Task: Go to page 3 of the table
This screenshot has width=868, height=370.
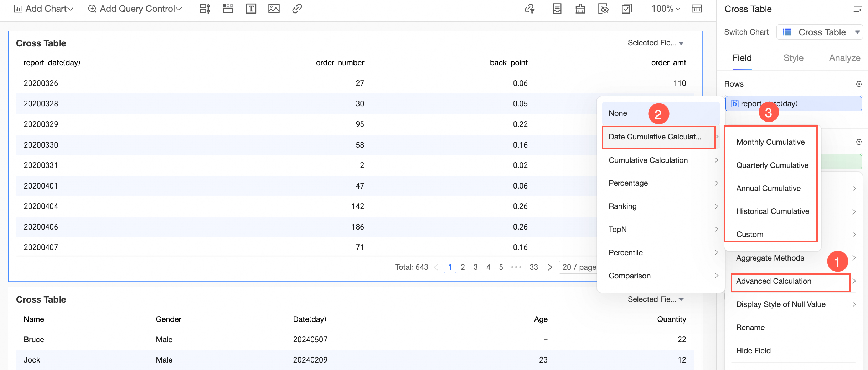Action: (x=476, y=267)
